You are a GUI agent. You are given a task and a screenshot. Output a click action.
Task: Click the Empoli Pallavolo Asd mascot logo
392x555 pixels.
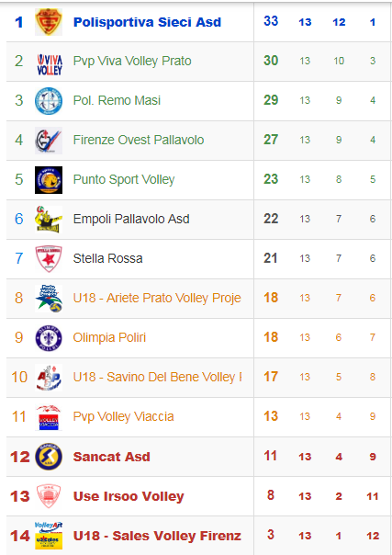coord(49,220)
